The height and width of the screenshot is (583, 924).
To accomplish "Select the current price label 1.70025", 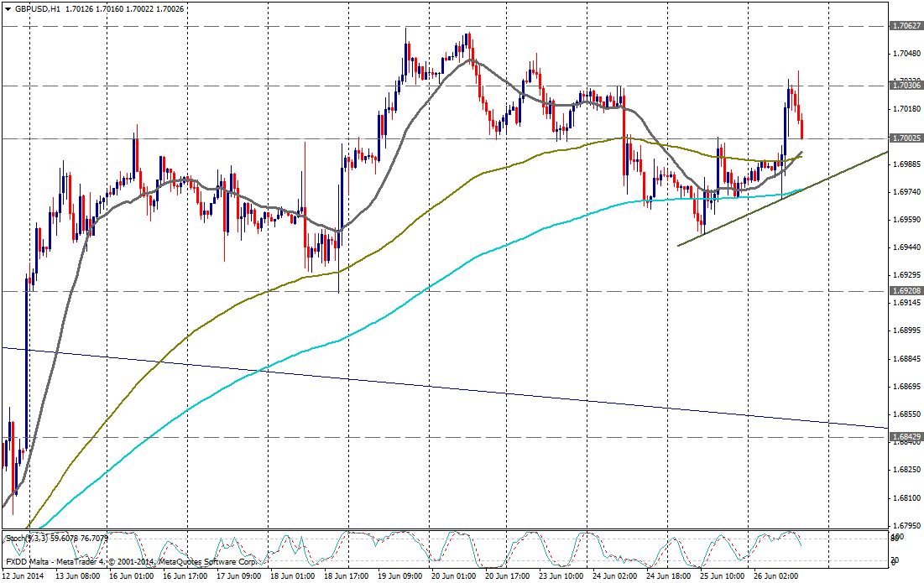I will click(906, 138).
